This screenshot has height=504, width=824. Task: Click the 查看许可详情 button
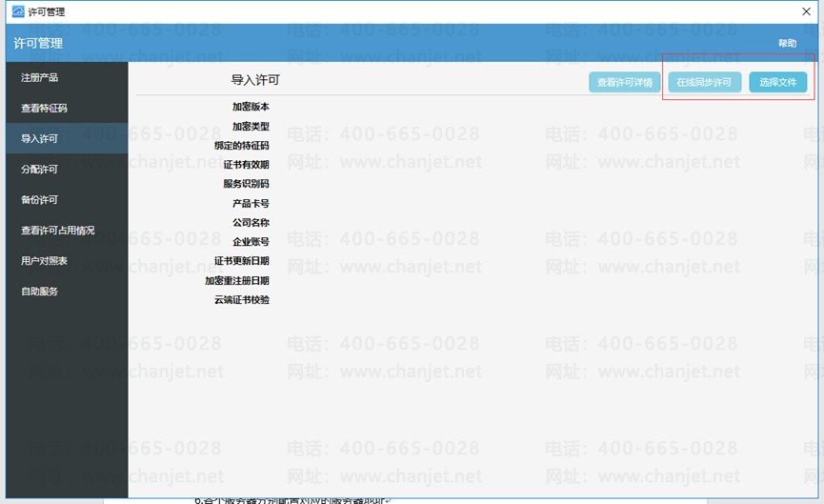click(624, 82)
